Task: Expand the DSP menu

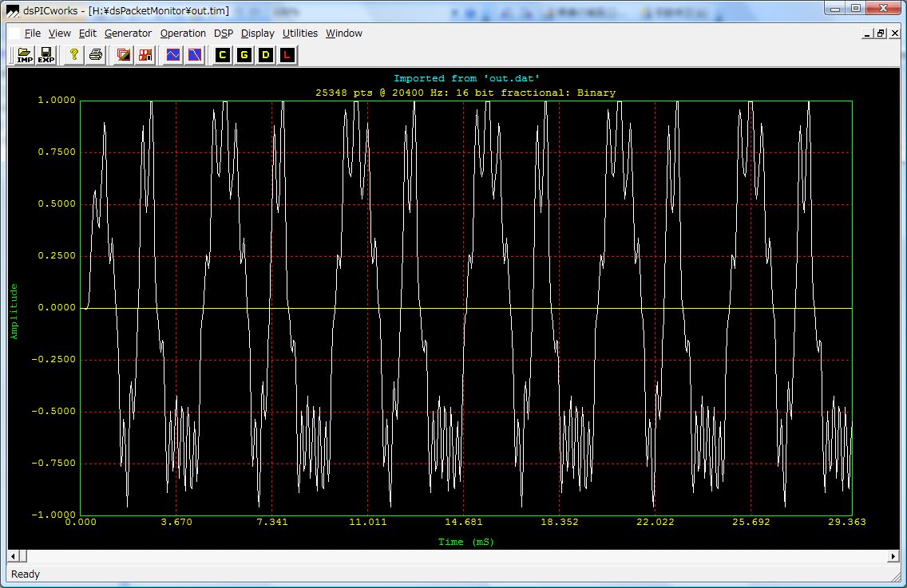Action: tap(223, 34)
